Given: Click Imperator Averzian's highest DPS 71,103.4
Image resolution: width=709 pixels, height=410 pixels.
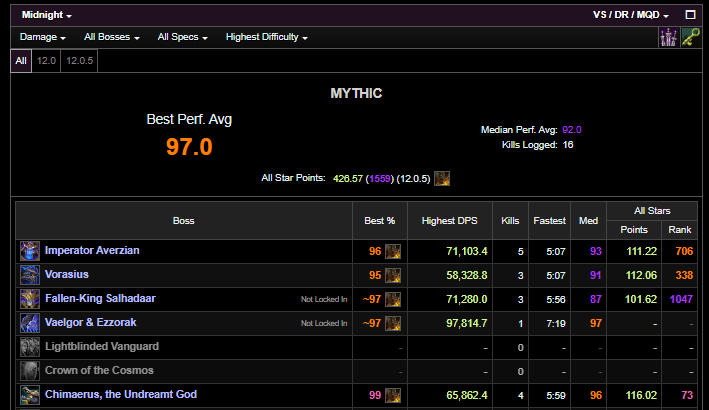Looking at the screenshot, I should 467,251.
